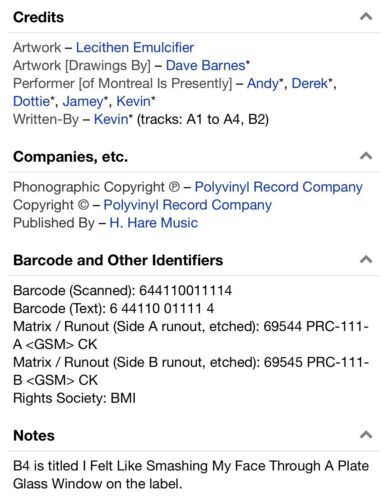Open the Dottie performer link
Screen dimensions: 388x500
tap(31, 101)
